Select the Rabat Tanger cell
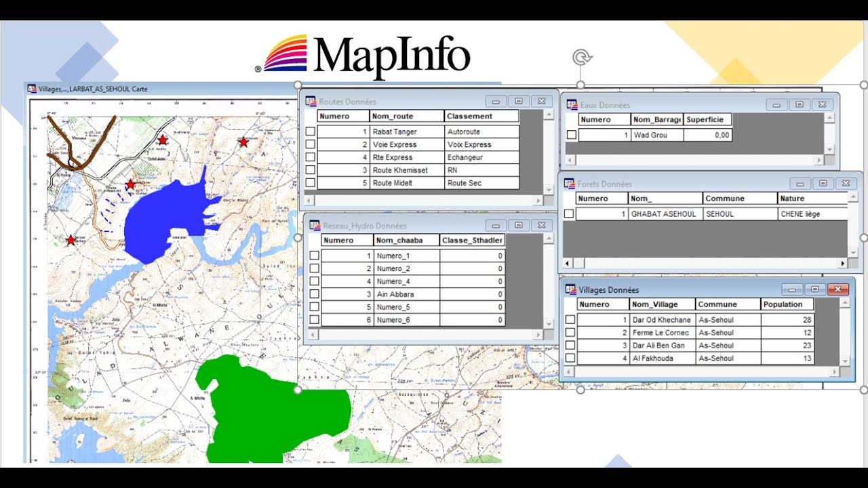Screen dimensions: 868x488 pyautogui.click(x=408, y=131)
